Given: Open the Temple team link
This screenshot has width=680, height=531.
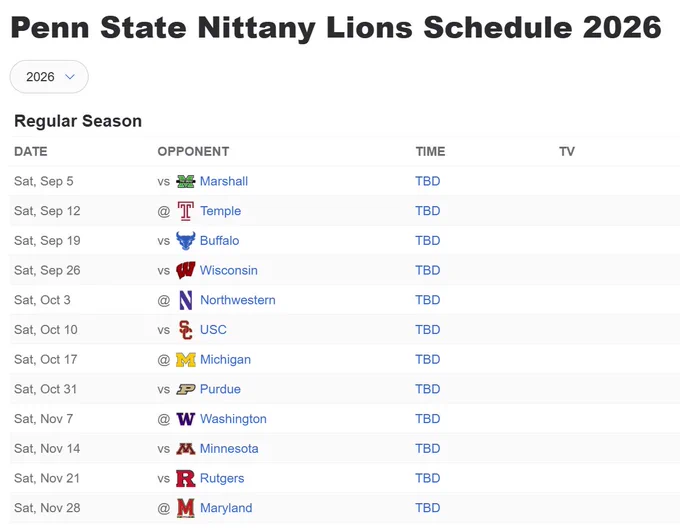Looking at the screenshot, I should tap(220, 211).
